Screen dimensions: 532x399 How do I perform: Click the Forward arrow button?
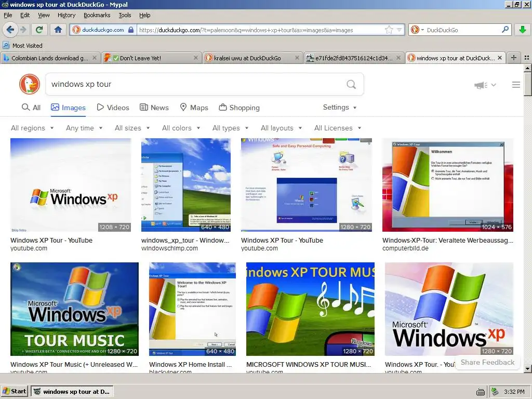click(23, 30)
